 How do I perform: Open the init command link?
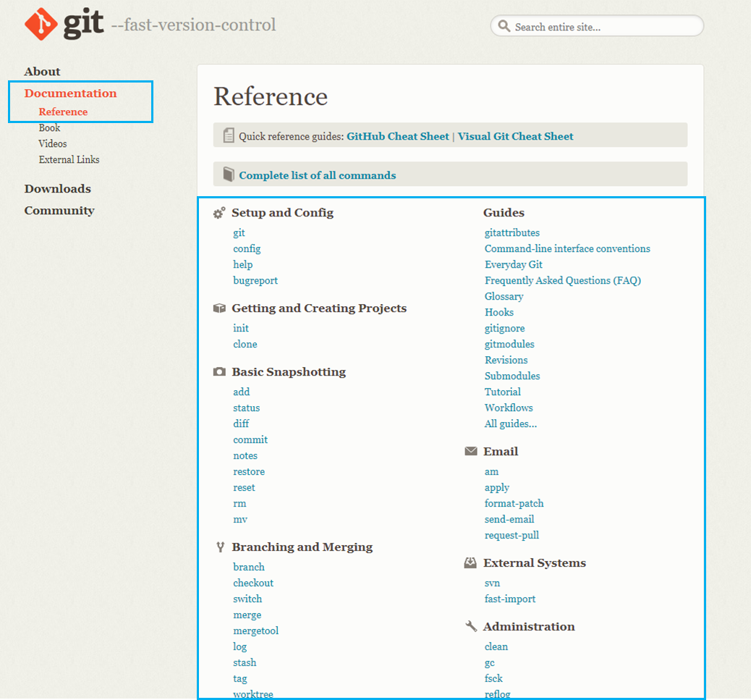pyautogui.click(x=241, y=328)
